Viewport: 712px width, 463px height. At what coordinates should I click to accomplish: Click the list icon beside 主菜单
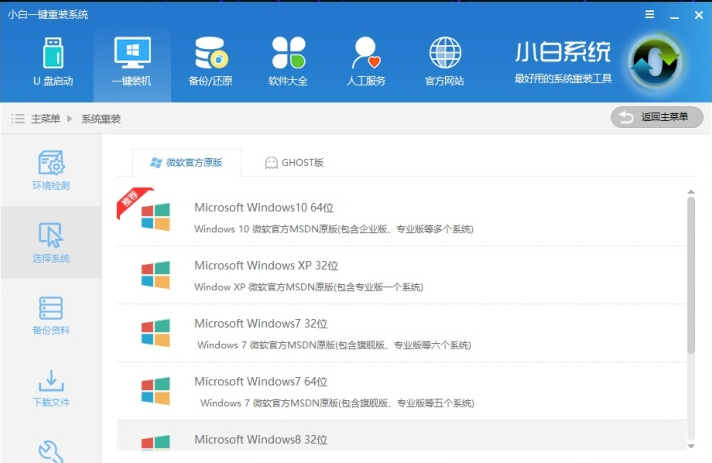point(18,119)
